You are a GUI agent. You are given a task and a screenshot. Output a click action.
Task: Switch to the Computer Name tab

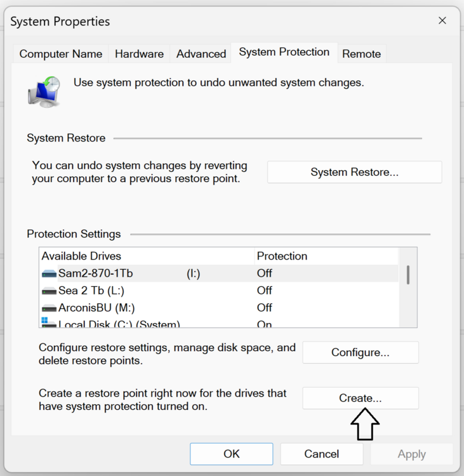[x=61, y=54]
